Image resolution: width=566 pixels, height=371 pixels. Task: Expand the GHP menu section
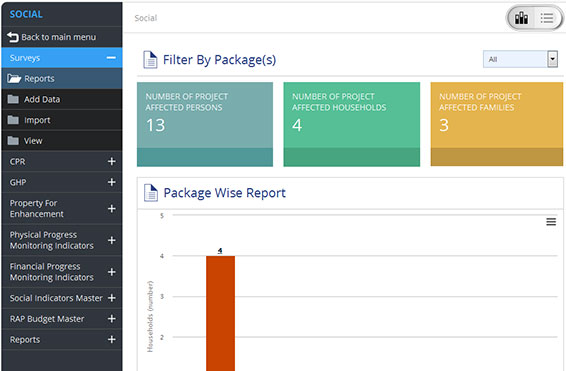(x=62, y=182)
